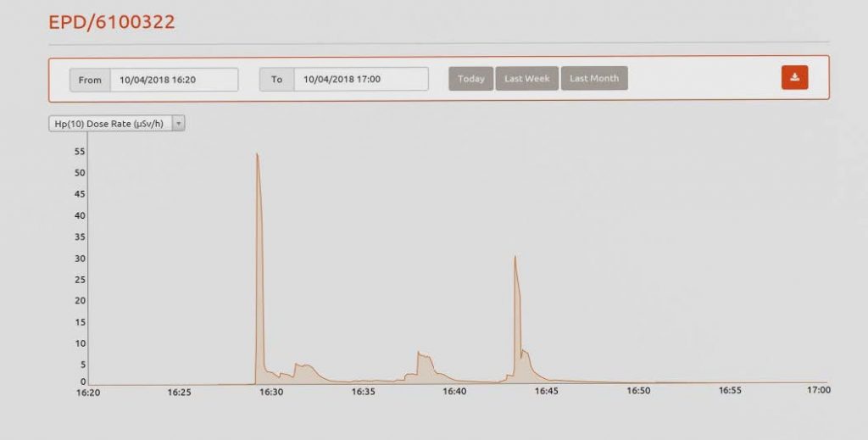Click the 55 y-axis label
This screenshot has width=868, height=440.
pos(80,152)
